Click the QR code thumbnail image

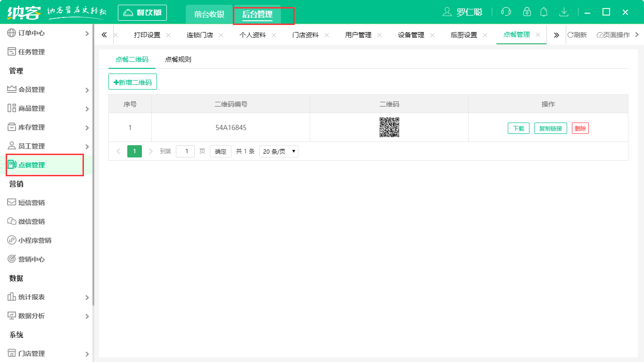coord(389,127)
